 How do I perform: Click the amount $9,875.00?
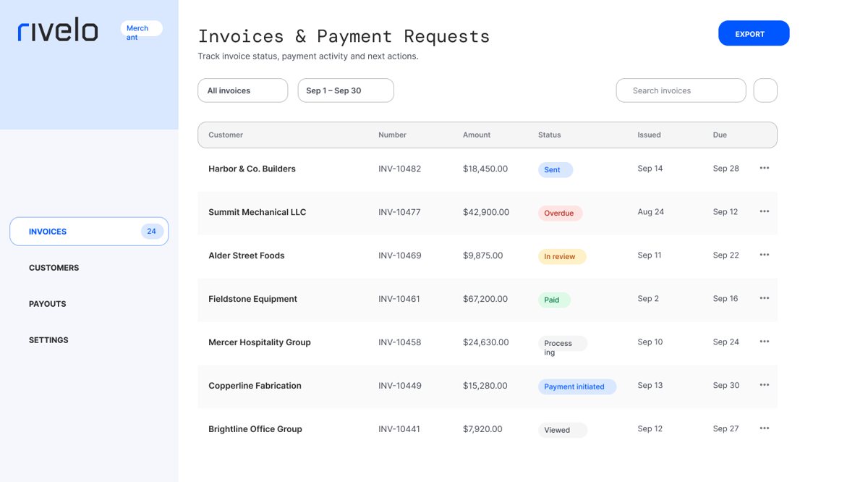(483, 255)
